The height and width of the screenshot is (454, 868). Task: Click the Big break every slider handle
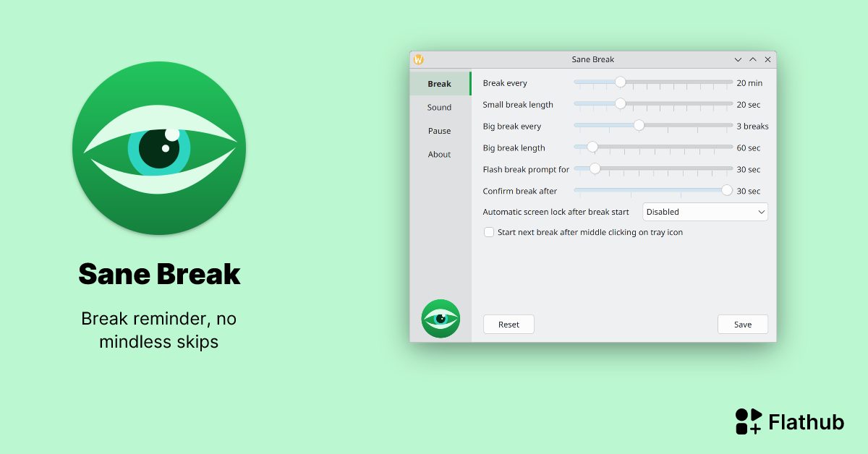[x=638, y=125]
